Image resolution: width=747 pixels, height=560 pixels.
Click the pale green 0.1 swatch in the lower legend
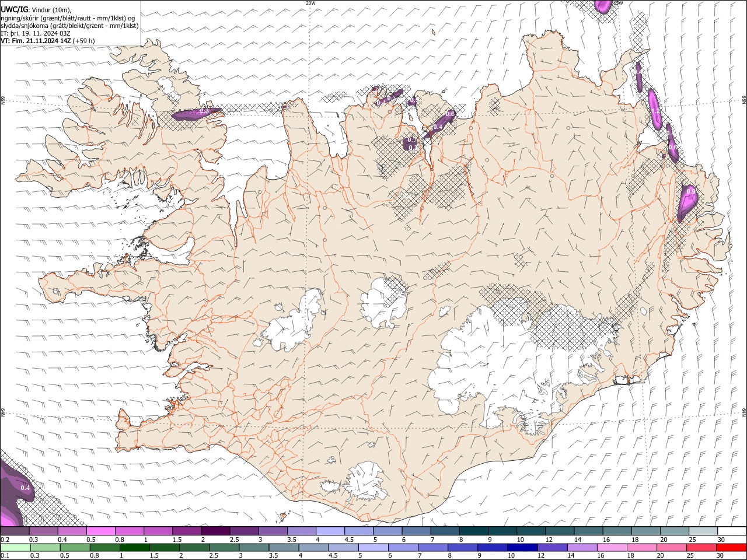click(x=15, y=547)
